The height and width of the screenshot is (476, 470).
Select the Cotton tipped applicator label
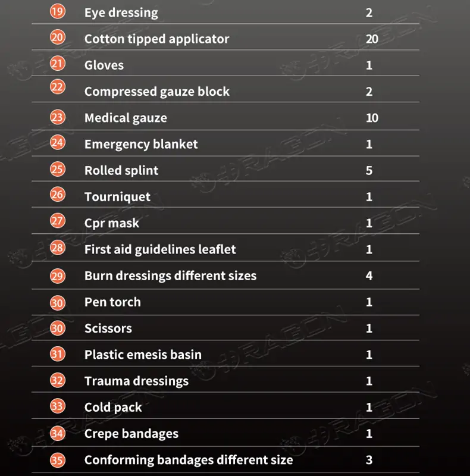coord(156,39)
